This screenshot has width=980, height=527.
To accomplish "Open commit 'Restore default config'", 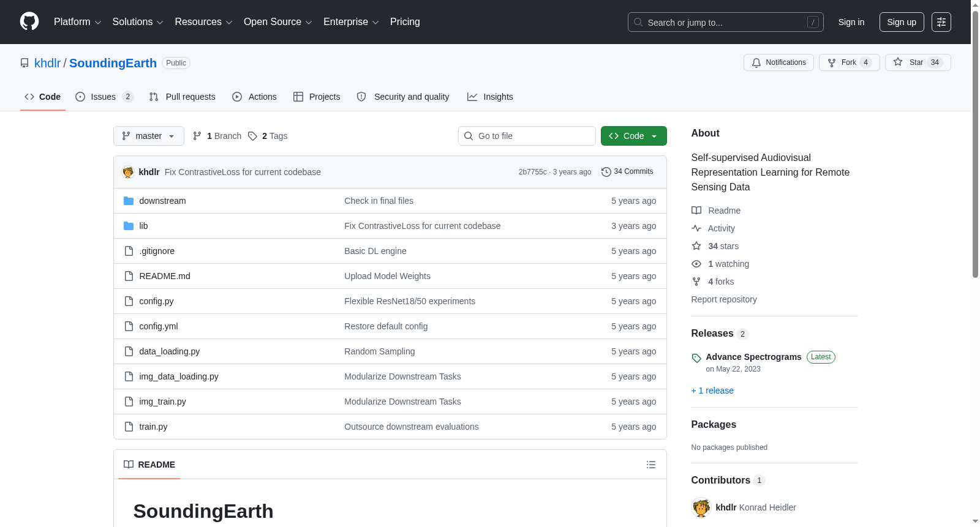I will coord(386,326).
